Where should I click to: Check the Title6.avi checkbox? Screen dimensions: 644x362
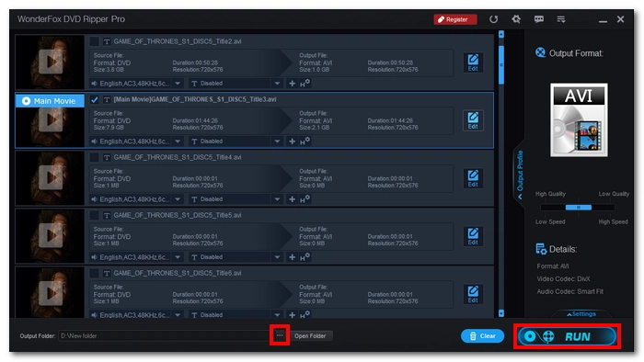pos(94,273)
